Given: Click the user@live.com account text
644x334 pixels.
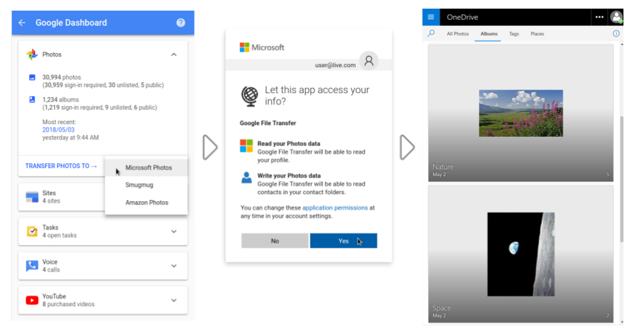Looking at the screenshot, I should [335, 65].
